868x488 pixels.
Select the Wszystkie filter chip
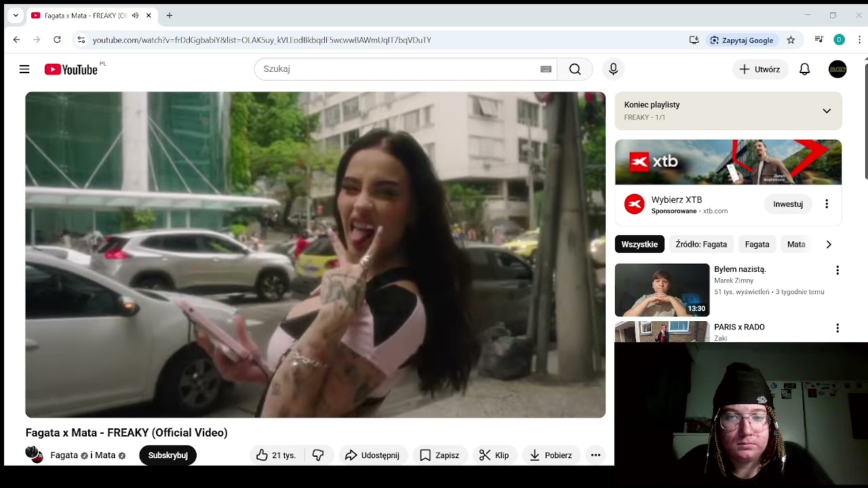point(639,245)
